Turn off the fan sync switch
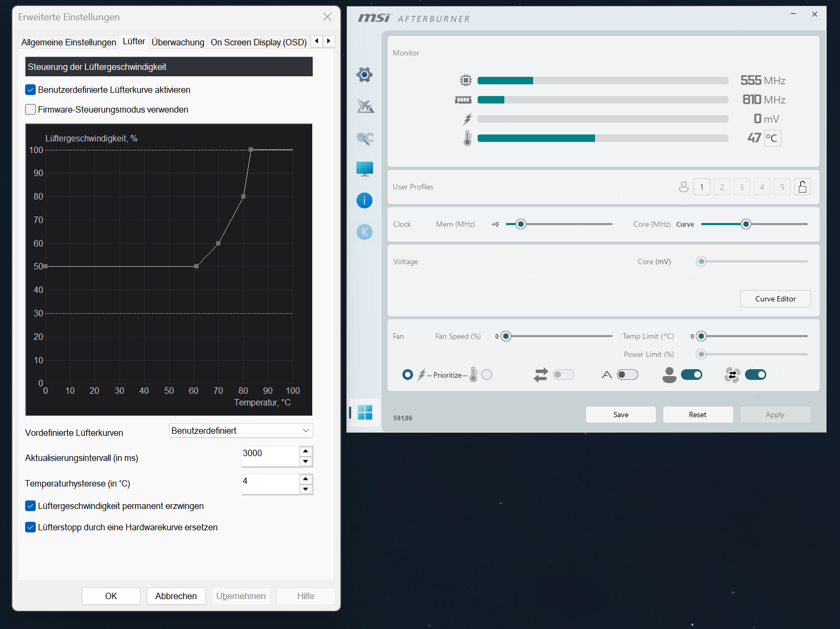 (x=756, y=375)
